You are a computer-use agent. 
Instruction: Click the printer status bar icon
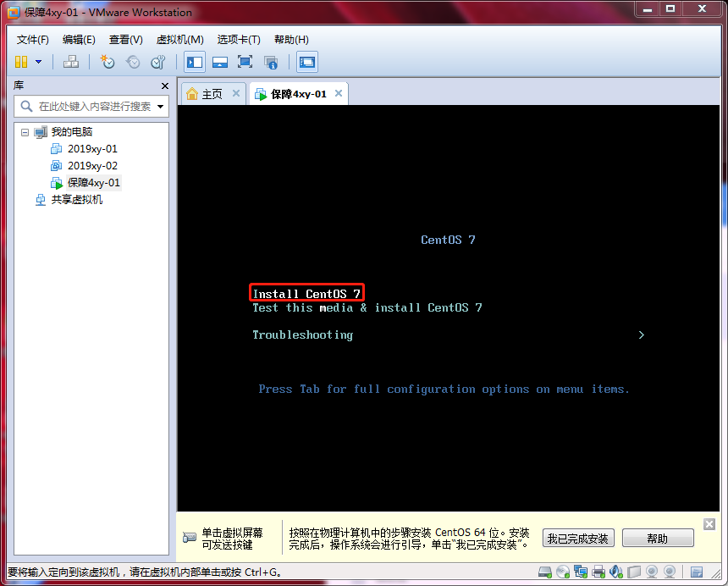[x=598, y=572]
